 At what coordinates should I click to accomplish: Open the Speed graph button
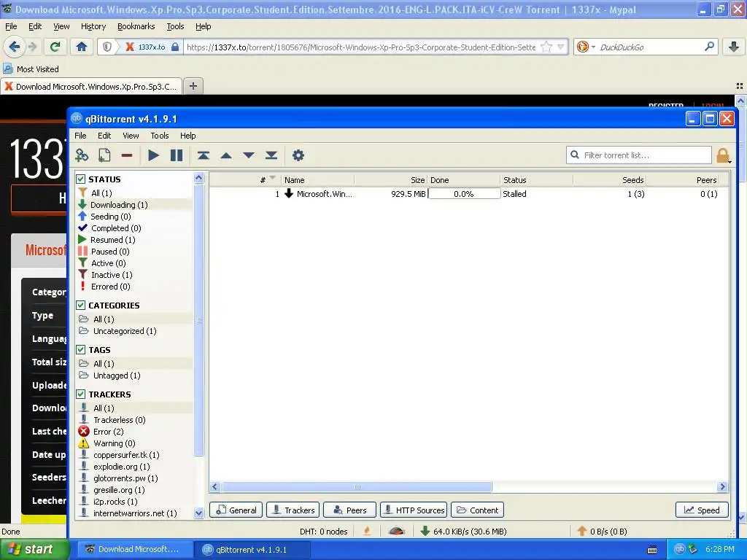[702, 510]
